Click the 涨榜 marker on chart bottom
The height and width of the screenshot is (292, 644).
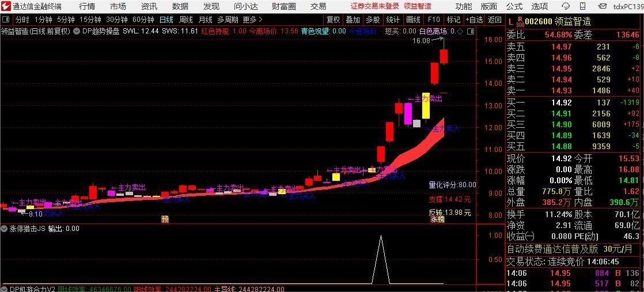click(x=437, y=219)
